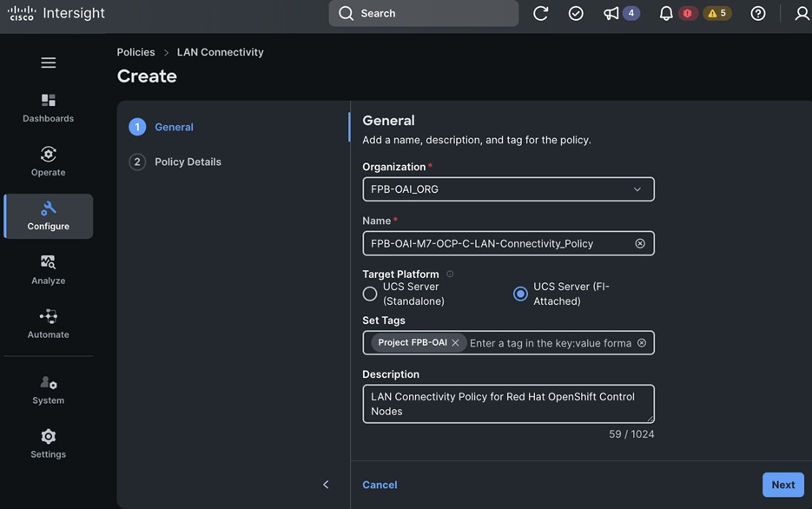Clear the Name field with the x icon
Image resolution: width=812 pixels, height=509 pixels.
click(x=640, y=243)
